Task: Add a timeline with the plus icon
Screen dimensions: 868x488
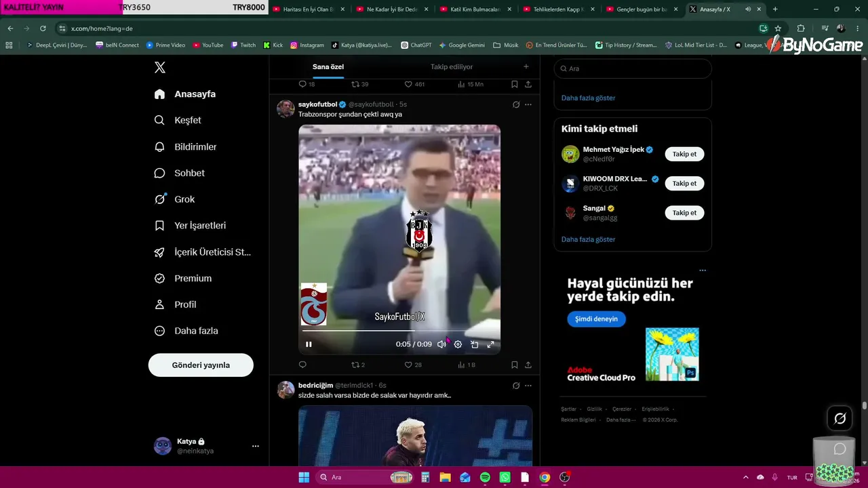Action: (526, 66)
